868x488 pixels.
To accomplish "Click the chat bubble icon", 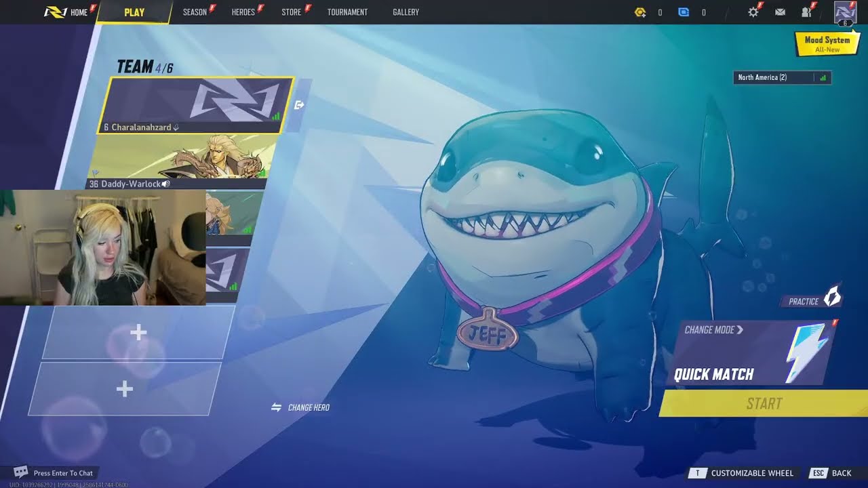I will [x=21, y=472].
